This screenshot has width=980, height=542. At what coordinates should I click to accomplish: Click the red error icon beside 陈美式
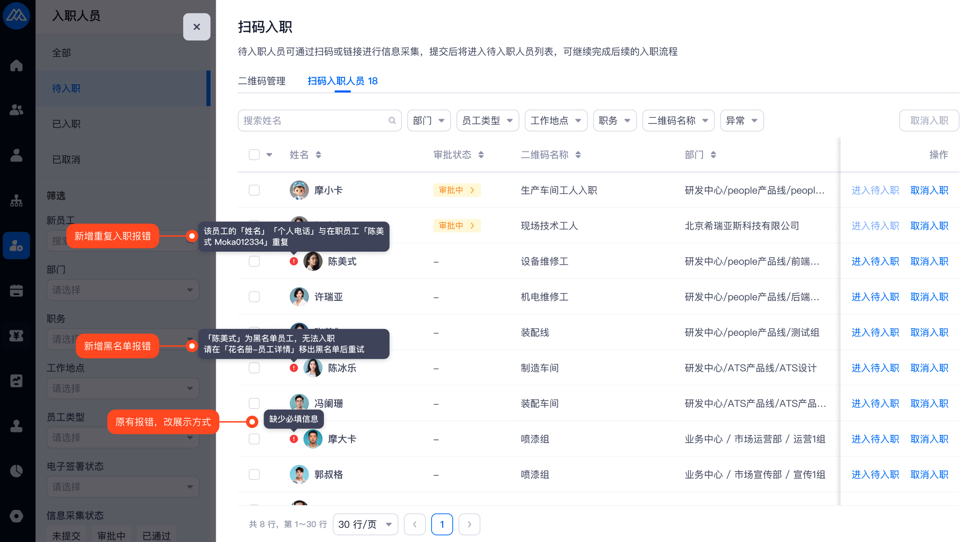[294, 261]
